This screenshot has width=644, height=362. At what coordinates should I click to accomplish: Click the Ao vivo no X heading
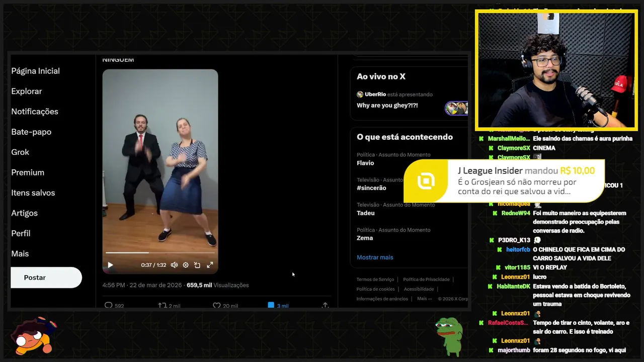(381, 76)
